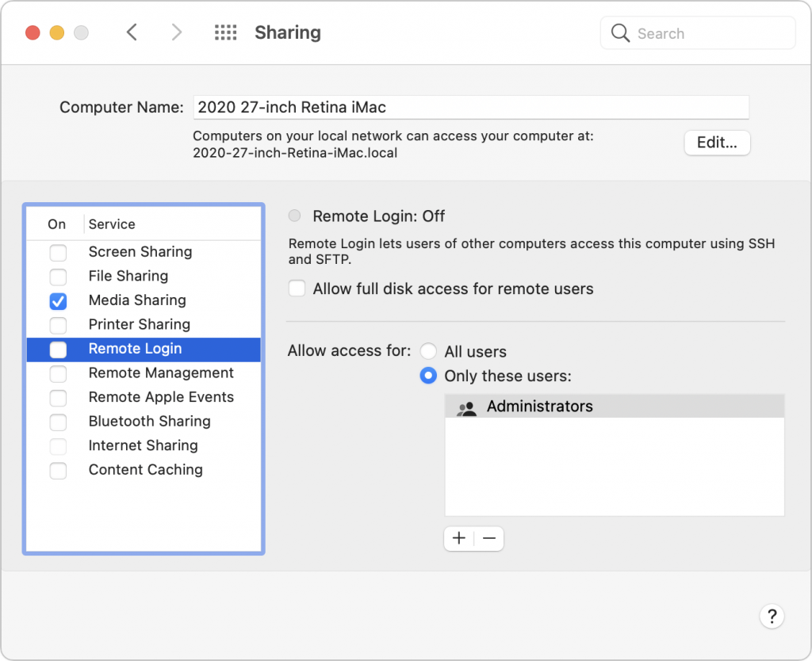Screen dimensions: 812x661
Task: Select the All users radio option
Action: tap(428, 351)
